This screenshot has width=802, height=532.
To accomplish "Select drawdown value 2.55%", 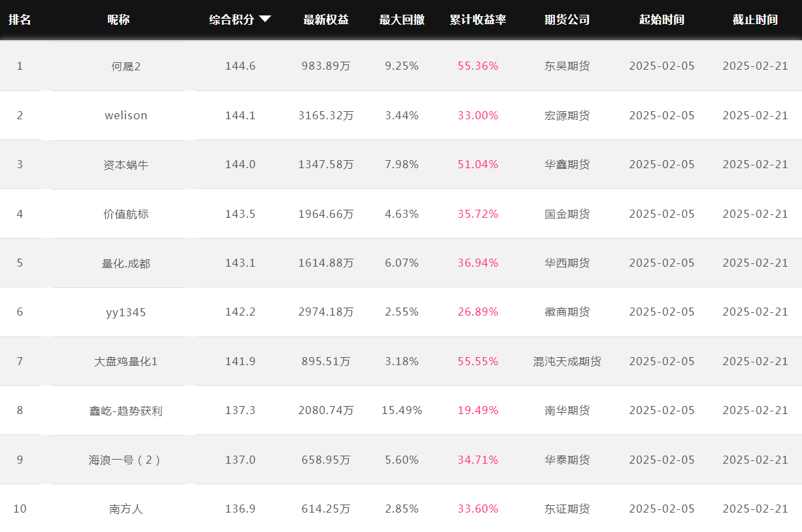I will pos(402,312).
